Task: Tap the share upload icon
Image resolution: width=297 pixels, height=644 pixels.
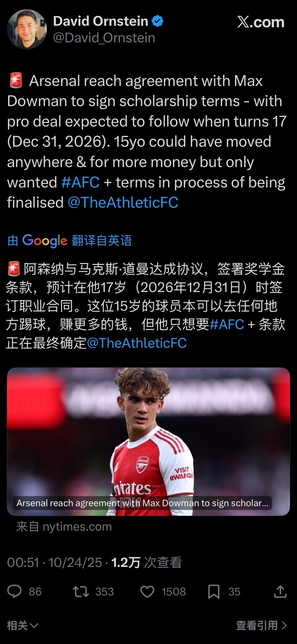Action: tap(280, 591)
